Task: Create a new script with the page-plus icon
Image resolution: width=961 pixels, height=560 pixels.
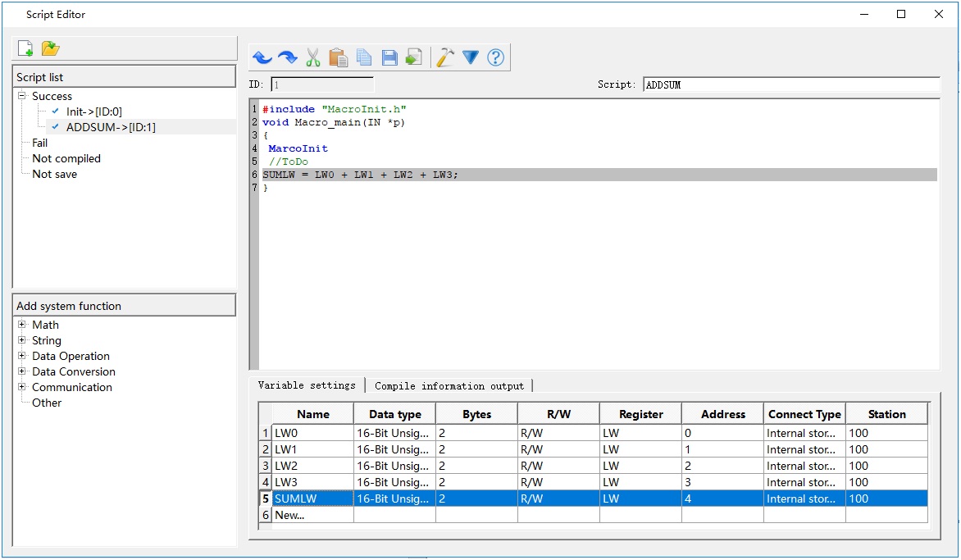Action: [x=25, y=49]
